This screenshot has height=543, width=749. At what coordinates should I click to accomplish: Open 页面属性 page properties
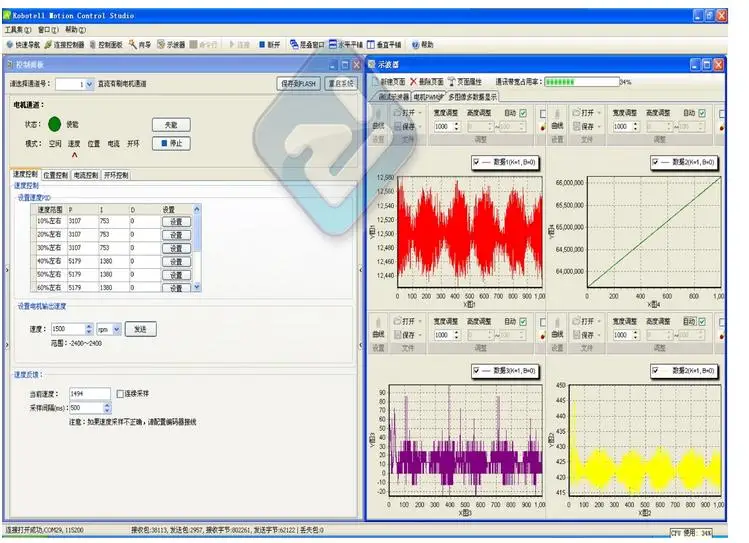(465, 82)
